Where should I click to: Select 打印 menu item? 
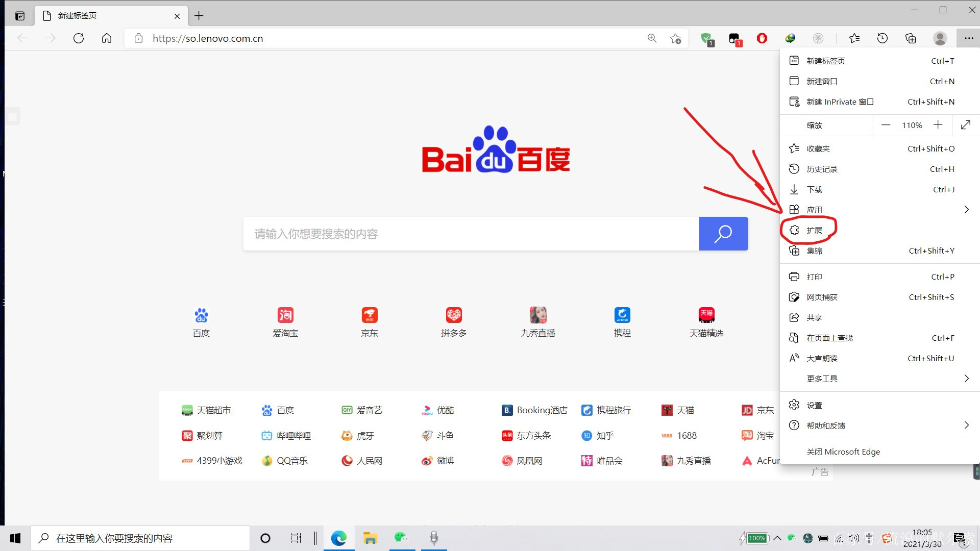tap(880, 277)
